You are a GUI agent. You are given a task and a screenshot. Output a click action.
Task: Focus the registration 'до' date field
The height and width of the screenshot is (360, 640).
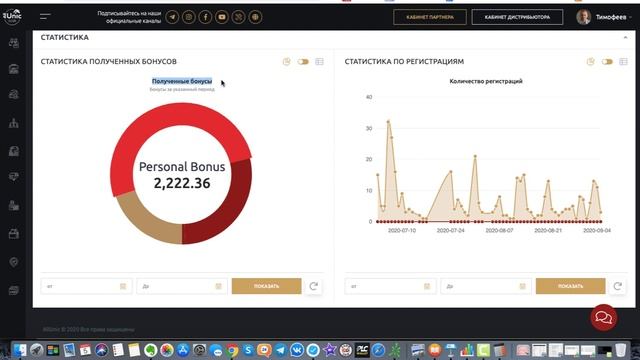pyautogui.click(x=486, y=286)
